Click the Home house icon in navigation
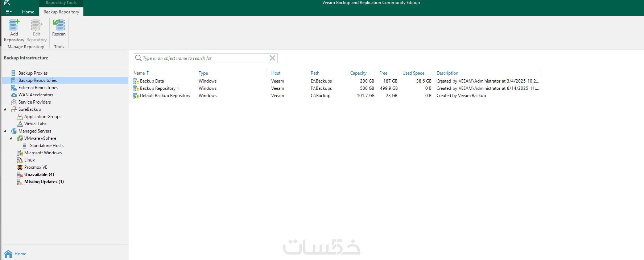The image size is (644, 260). (x=8, y=254)
